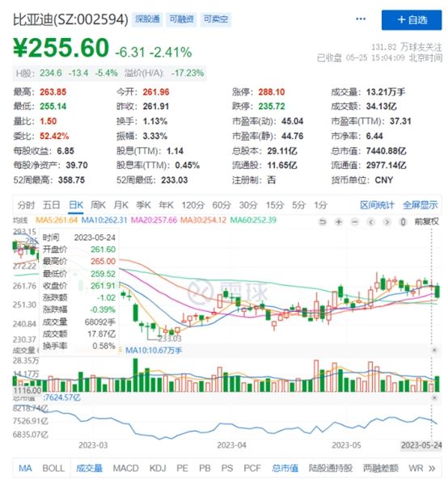The image size is (448, 480).
Task: Click the 成交额 value 34.13亿
Action: [381, 107]
